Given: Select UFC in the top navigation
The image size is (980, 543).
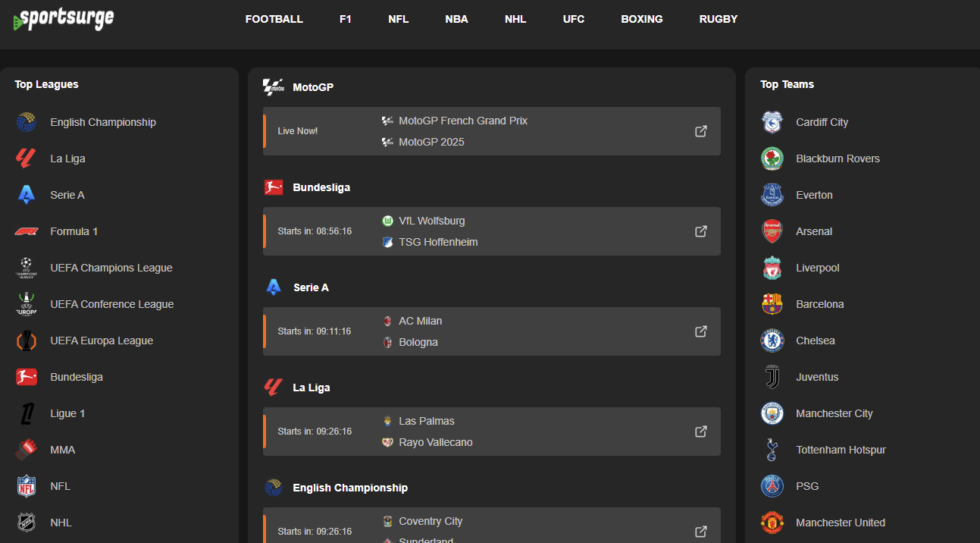Looking at the screenshot, I should [574, 19].
